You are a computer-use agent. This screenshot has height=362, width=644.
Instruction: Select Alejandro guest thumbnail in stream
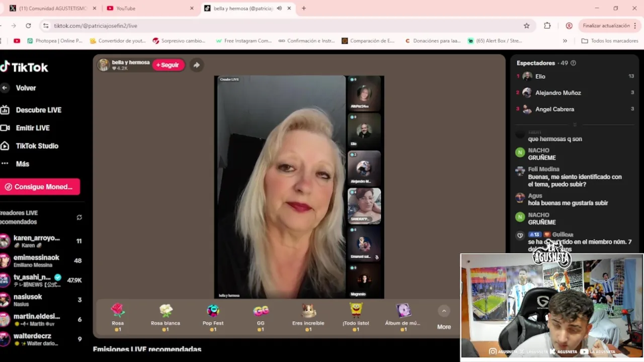click(x=364, y=168)
